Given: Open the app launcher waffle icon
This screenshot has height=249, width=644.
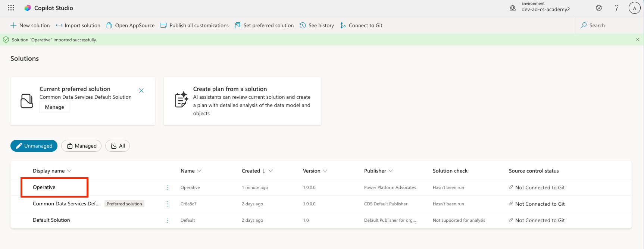Looking at the screenshot, I should pos(11,8).
